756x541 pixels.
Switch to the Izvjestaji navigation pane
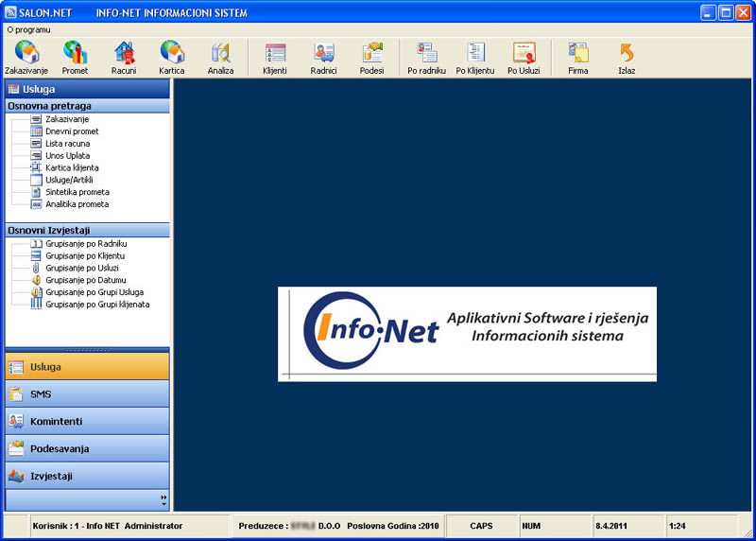(x=87, y=476)
